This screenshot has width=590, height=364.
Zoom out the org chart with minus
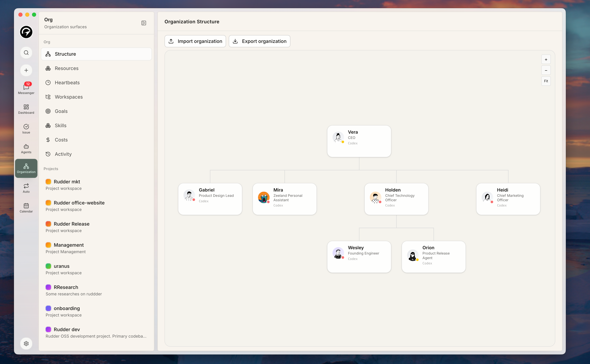546,70
